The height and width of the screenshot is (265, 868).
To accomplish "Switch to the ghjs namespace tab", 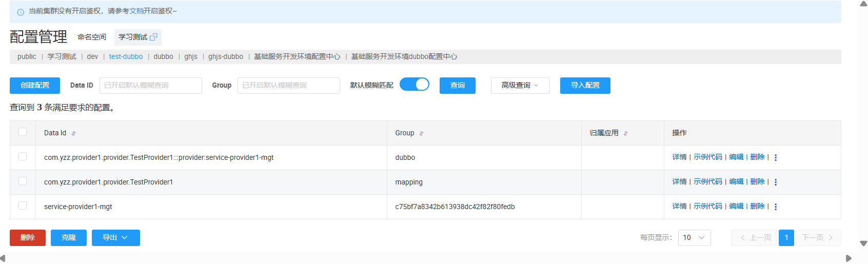I will tap(191, 57).
